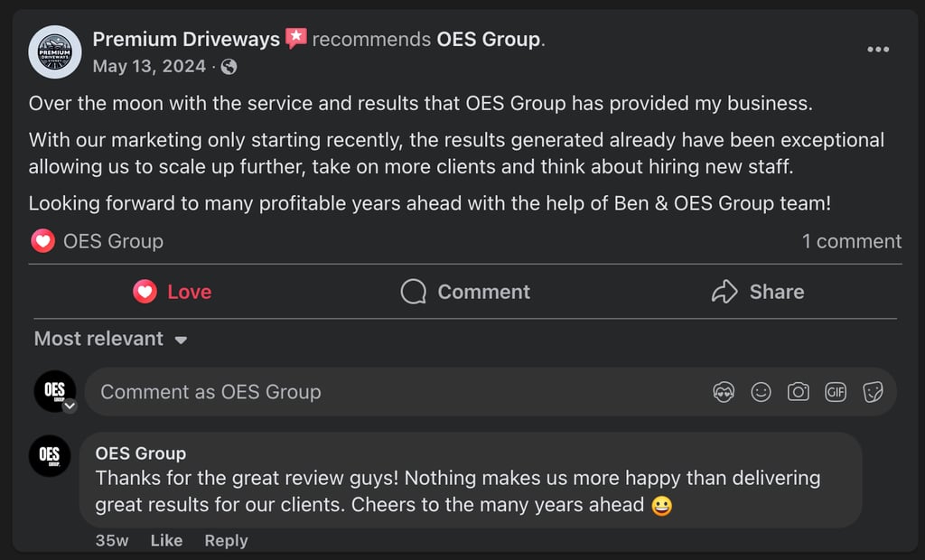Open the emoji picker in comment box
Viewport: 925px width, 560px height.
[x=761, y=392]
